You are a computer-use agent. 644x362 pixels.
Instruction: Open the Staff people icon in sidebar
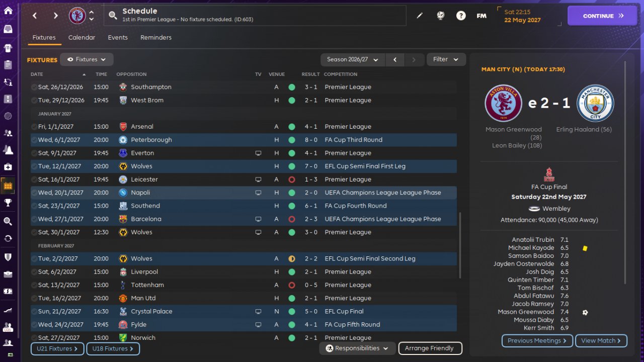click(x=8, y=133)
